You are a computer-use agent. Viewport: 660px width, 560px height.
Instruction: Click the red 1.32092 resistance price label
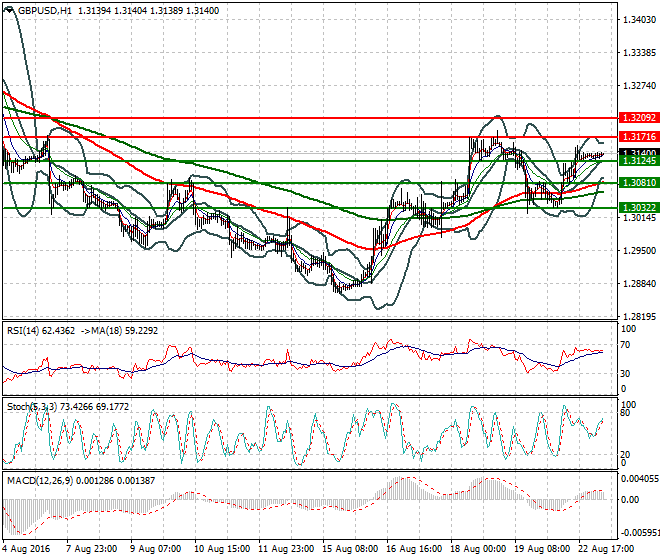pos(639,118)
